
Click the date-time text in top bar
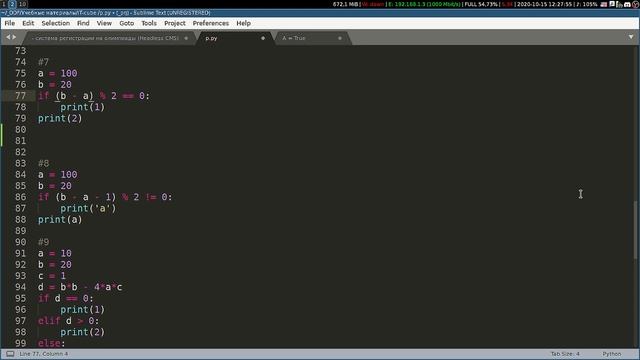(x=544, y=4)
